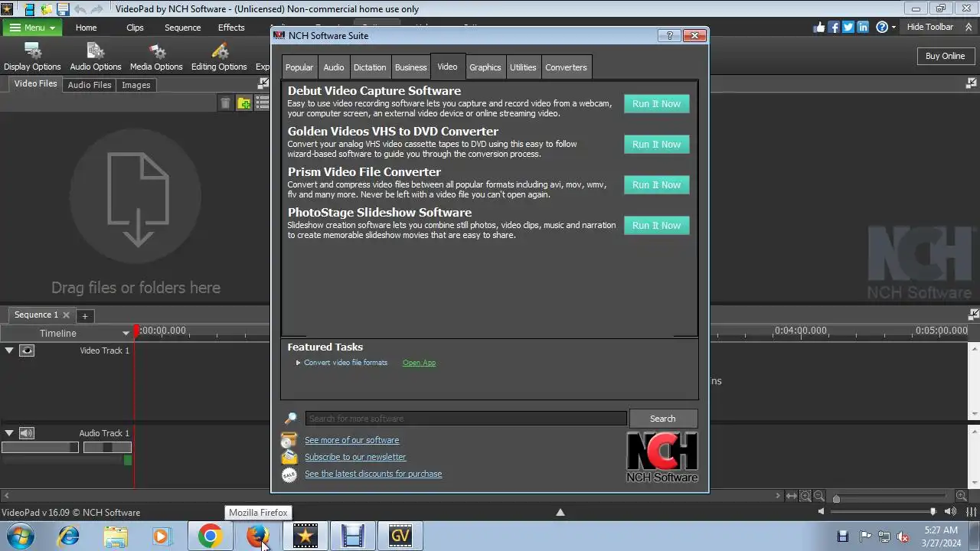
Task: Switch to the Graphics tab
Action: [485, 67]
